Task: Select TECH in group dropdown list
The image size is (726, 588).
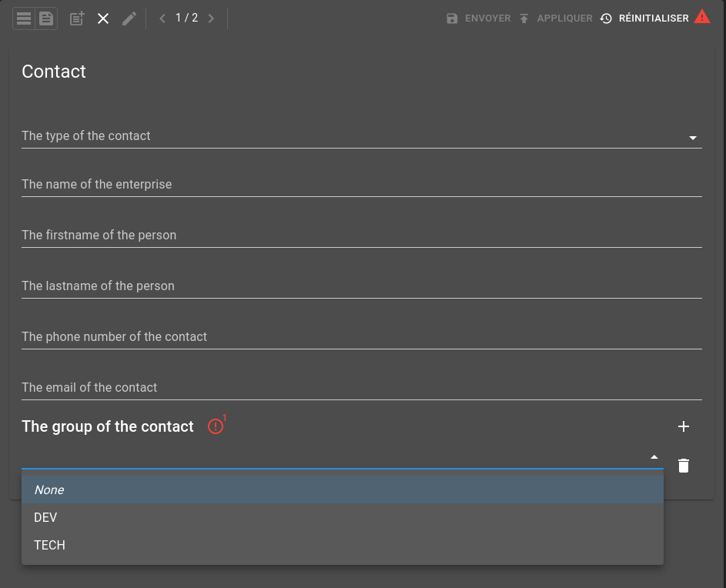Action: (343, 545)
